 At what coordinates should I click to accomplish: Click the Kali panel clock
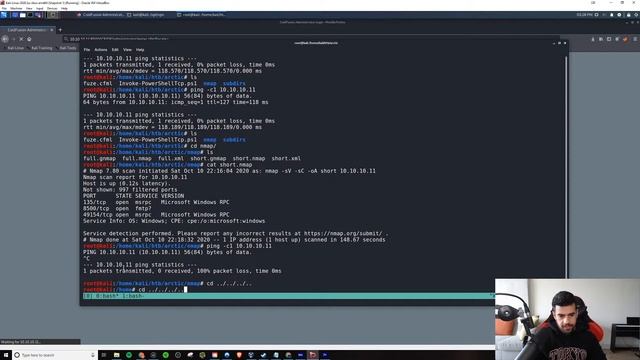pos(584,15)
